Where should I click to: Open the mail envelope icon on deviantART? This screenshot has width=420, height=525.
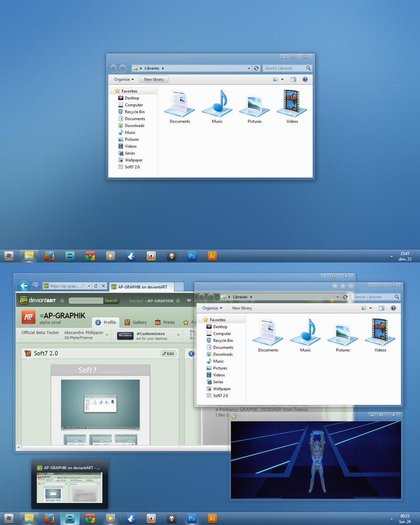point(188,300)
